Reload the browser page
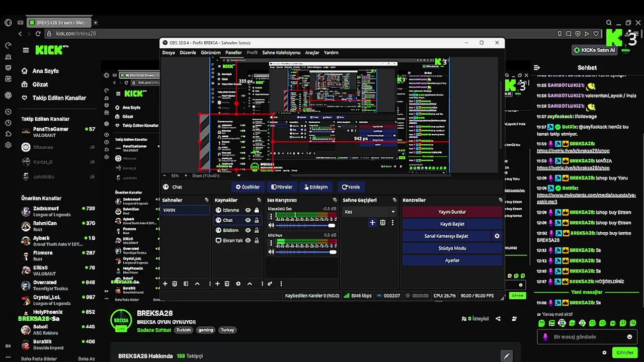Viewport: 644px width, 362px height. (x=38, y=34)
